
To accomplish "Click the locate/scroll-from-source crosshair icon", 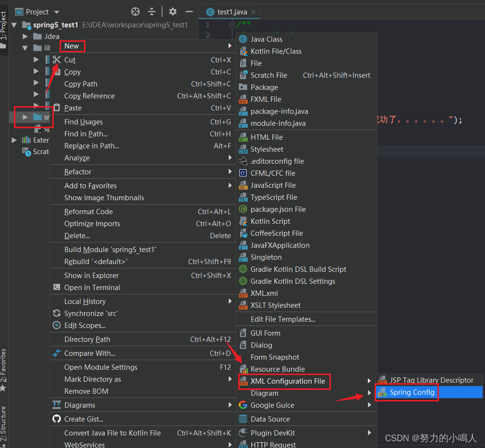I will [135, 12].
